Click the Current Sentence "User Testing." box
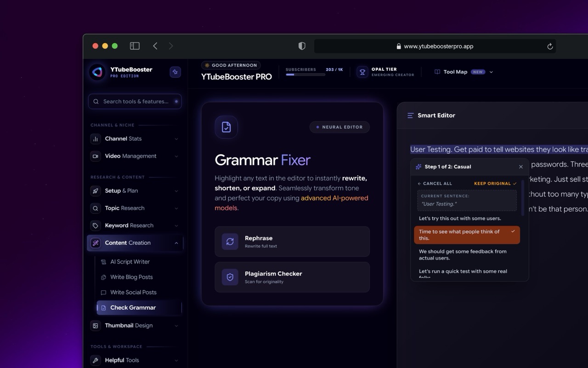This screenshot has height=368, width=588. tap(466, 201)
